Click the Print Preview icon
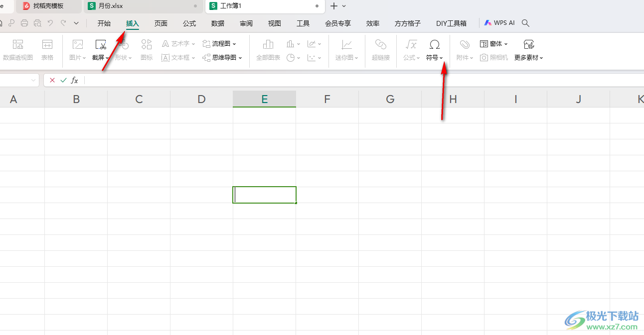The height and width of the screenshot is (335, 644). click(37, 23)
